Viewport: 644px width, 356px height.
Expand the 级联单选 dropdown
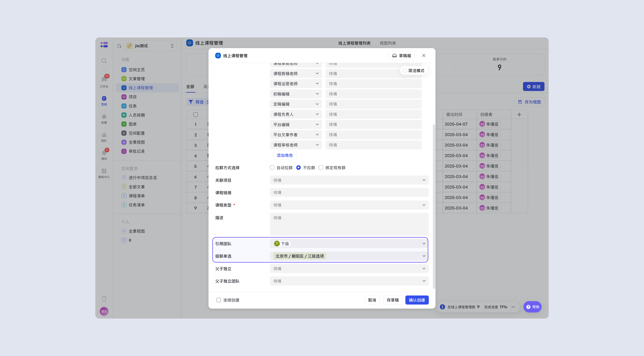pyautogui.click(x=349, y=256)
